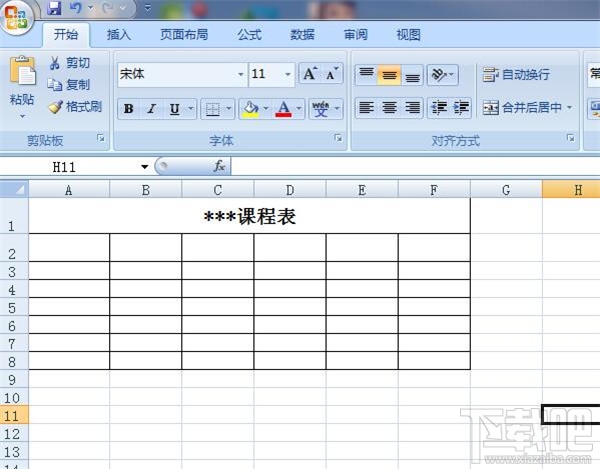The image size is (600, 469).
Task: Open the 数据 ribbon tab
Action: [302, 34]
